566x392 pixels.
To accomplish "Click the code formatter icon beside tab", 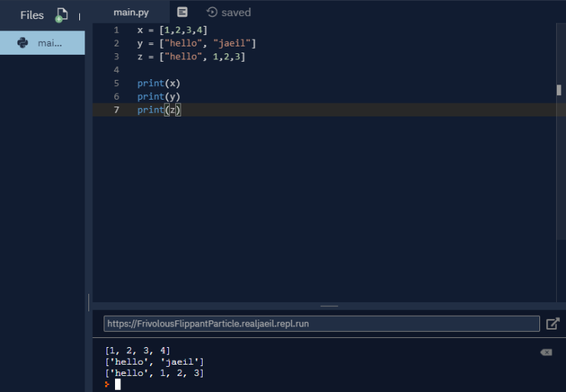I will [182, 12].
